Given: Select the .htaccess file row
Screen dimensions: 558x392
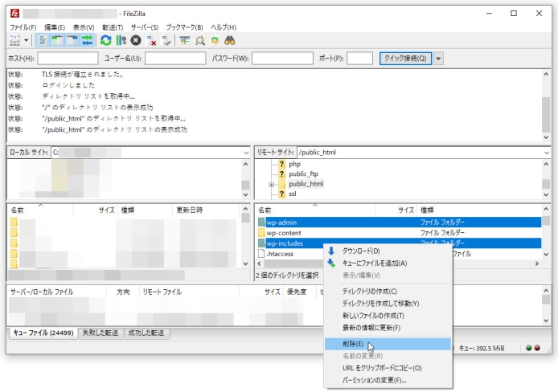Looking at the screenshot, I should coord(280,254).
